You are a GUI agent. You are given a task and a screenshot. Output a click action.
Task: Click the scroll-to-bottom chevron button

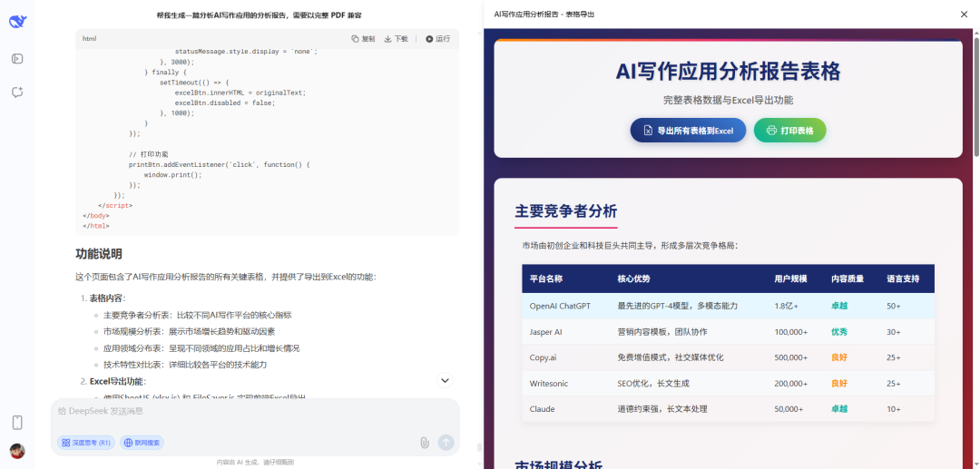[x=445, y=380]
